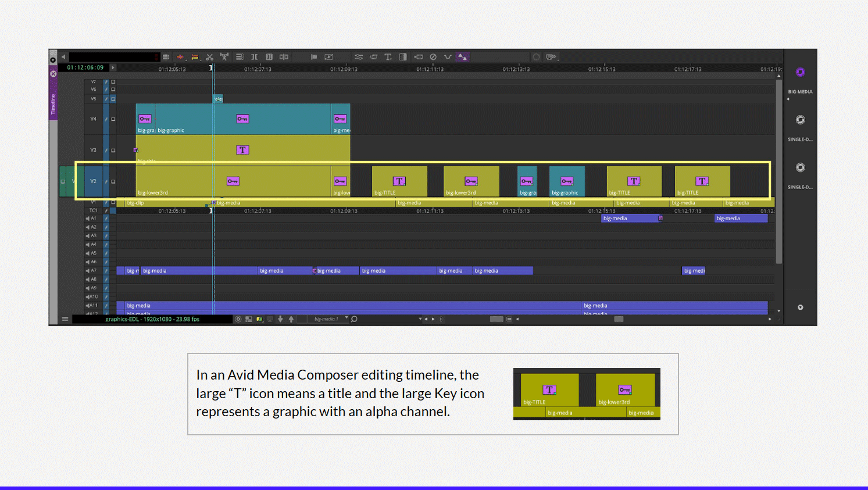Select the V3 track selector
Screen dimensions: 868x490
[x=93, y=151]
